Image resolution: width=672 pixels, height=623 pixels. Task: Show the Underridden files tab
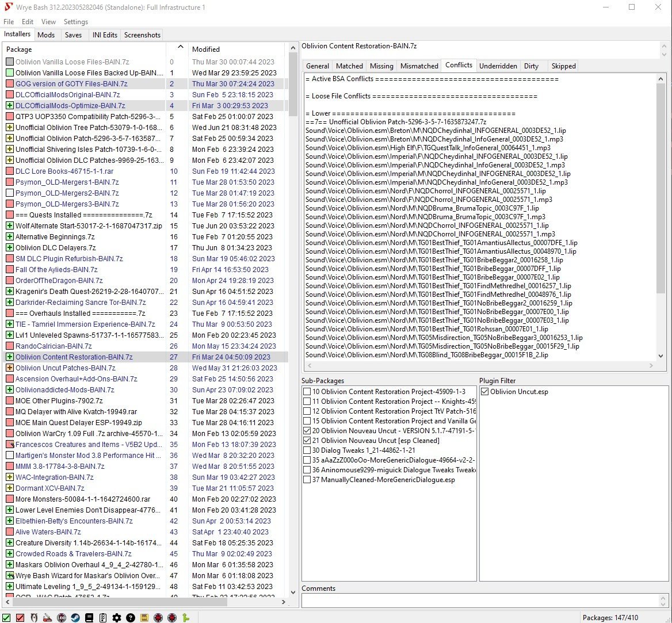pyautogui.click(x=498, y=66)
